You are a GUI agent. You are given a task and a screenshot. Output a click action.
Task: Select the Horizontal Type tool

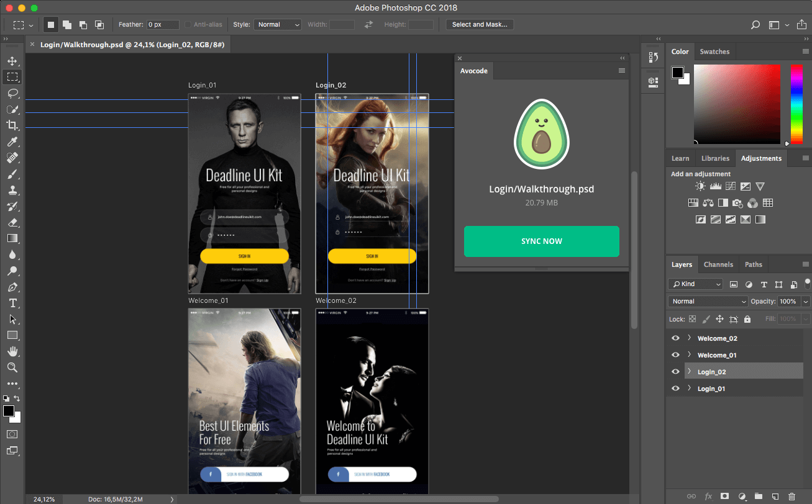tap(12, 303)
